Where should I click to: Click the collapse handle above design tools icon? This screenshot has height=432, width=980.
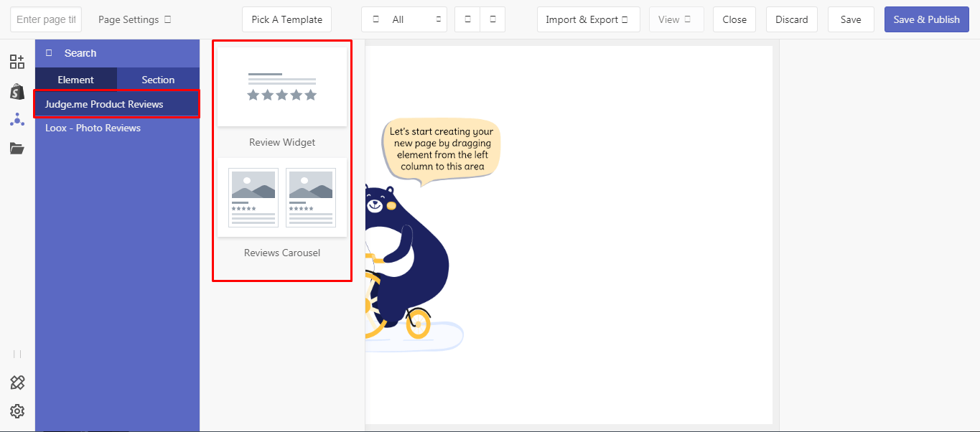(x=17, y=354)
